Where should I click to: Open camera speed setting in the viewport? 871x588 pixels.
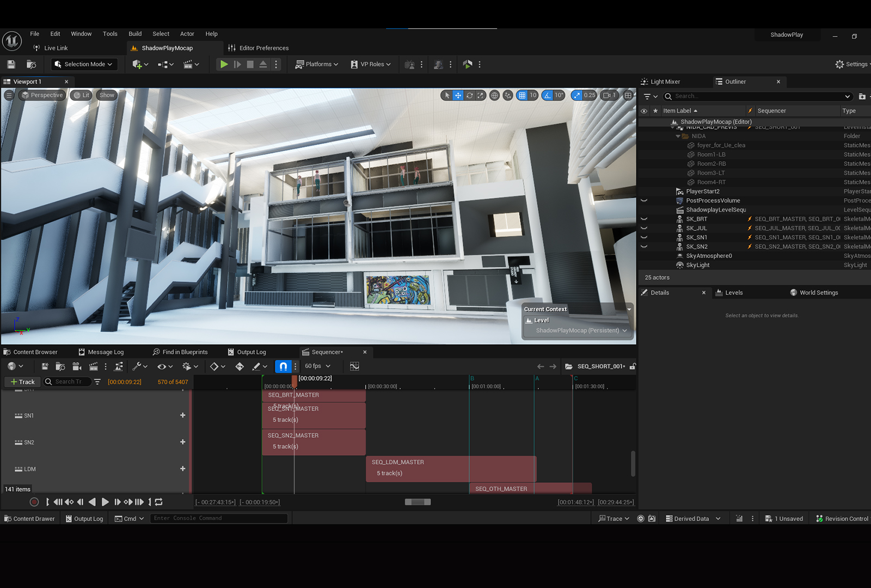pos(609,95)
